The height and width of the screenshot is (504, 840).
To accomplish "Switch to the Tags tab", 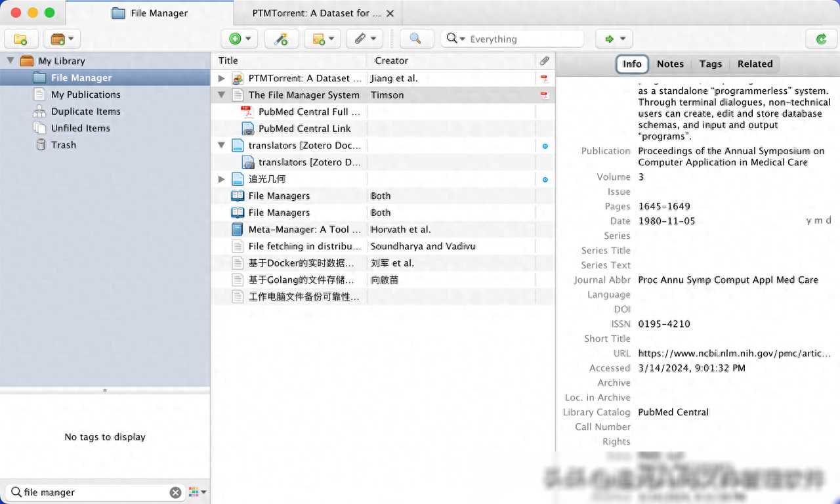I will click(710, 64).
